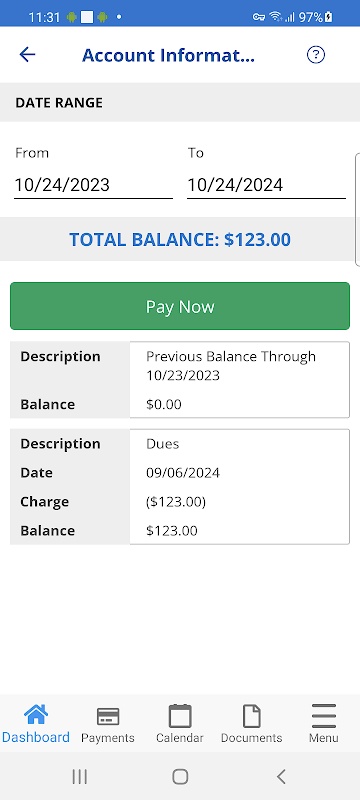Viewport: 360px width, 800px height.
Task: Switch to the Documents tab label
Action: click(251, 738)
